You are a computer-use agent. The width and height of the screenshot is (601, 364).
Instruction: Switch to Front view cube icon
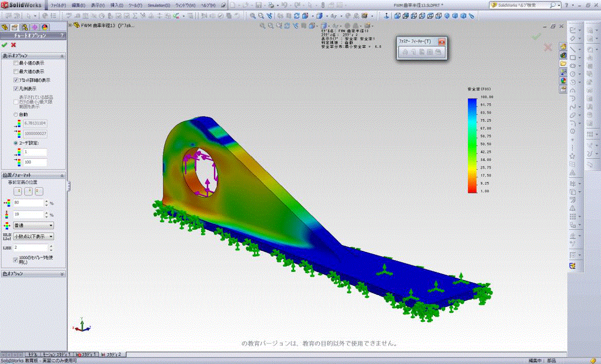[397, 16]
